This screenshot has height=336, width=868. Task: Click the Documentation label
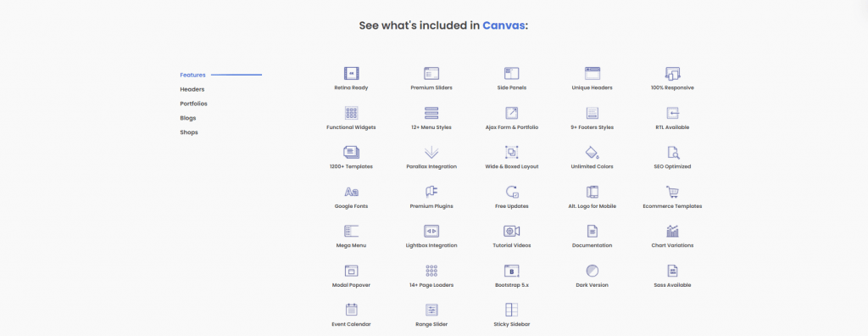(593, 245)
